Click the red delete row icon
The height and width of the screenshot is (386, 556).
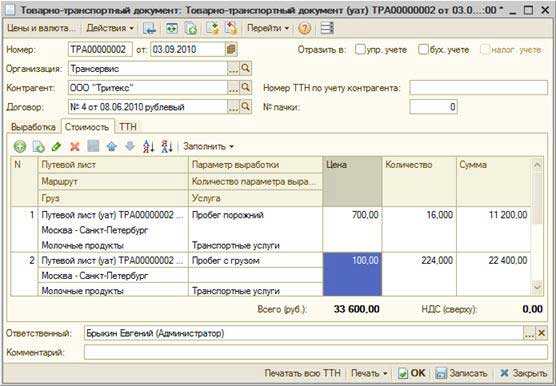pyautogui.click(x=75, y=146)
